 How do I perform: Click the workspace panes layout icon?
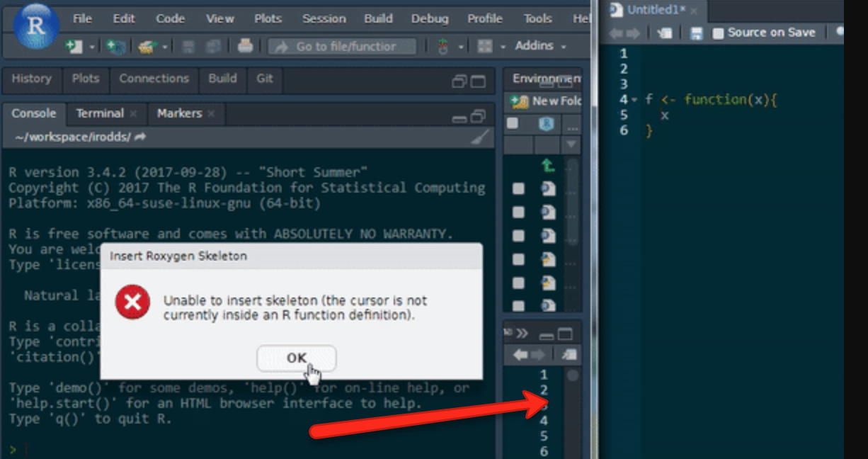point(486,45)
